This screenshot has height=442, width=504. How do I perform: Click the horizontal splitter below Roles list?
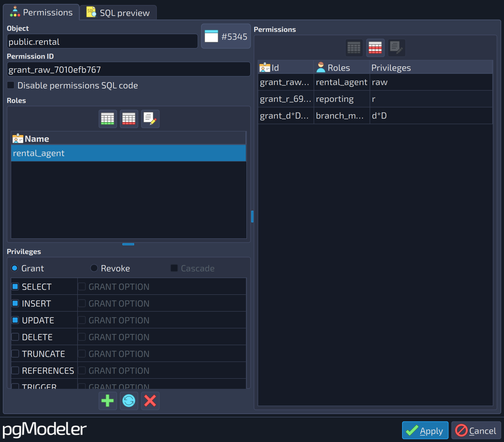coord(128,244)
